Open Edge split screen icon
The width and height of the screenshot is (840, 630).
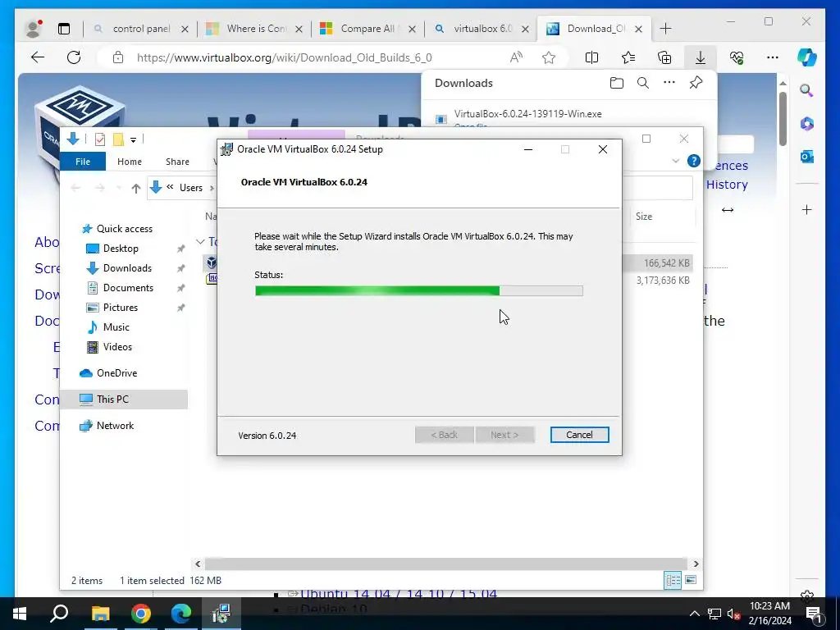(x=591, y=57)
